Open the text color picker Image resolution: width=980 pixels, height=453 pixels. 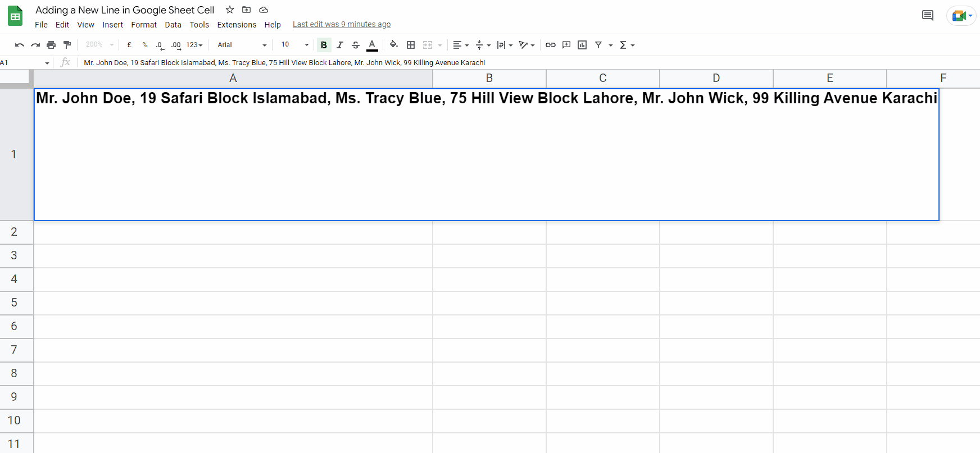(372, 45)
